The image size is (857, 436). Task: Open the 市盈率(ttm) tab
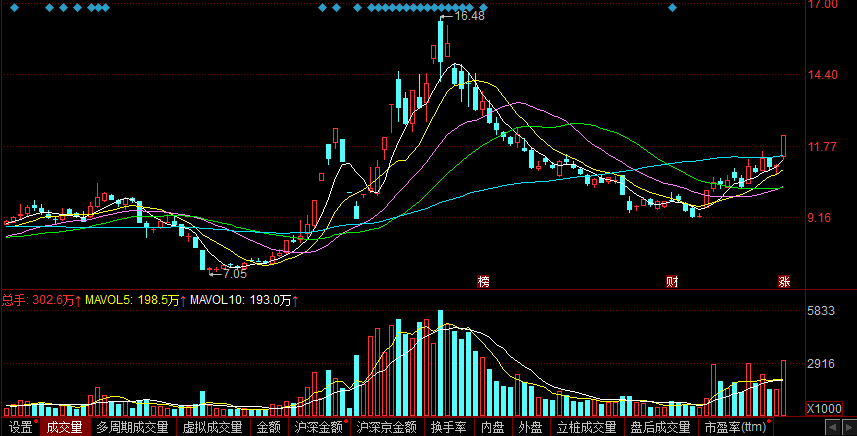[x=736, y=427]
